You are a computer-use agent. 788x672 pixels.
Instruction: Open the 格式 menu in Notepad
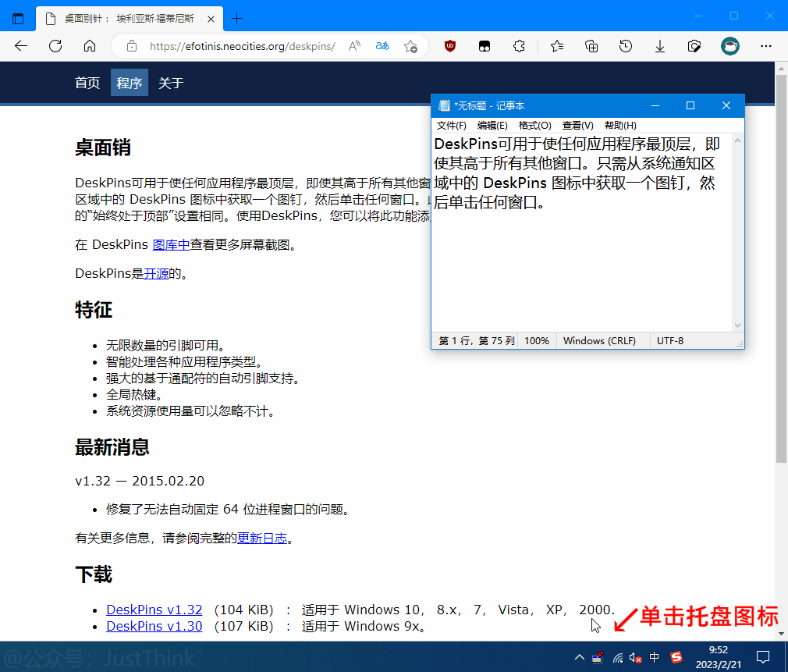[x=534, y=125]
